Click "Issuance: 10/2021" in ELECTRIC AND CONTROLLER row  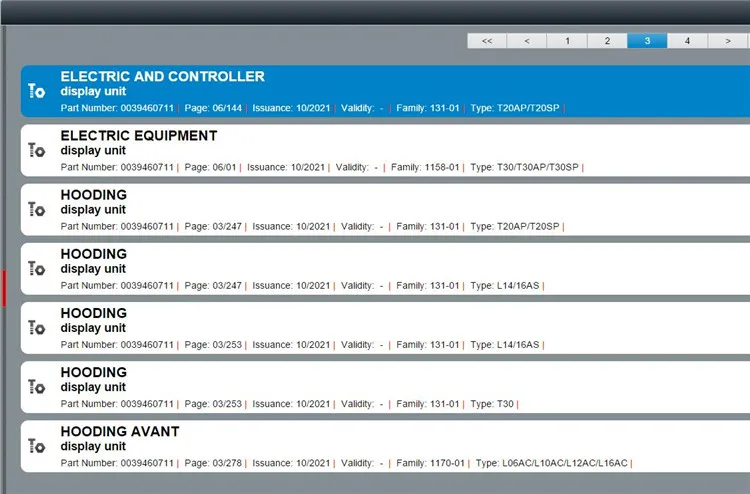(x=291, y=108)
